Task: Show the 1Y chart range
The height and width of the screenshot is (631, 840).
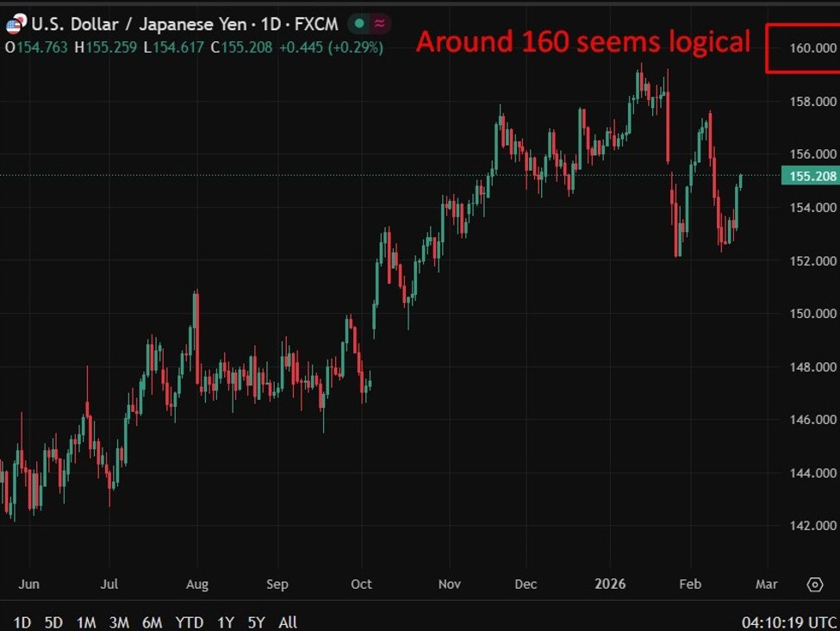Action: pyautogui.click(x=226, y=622)
